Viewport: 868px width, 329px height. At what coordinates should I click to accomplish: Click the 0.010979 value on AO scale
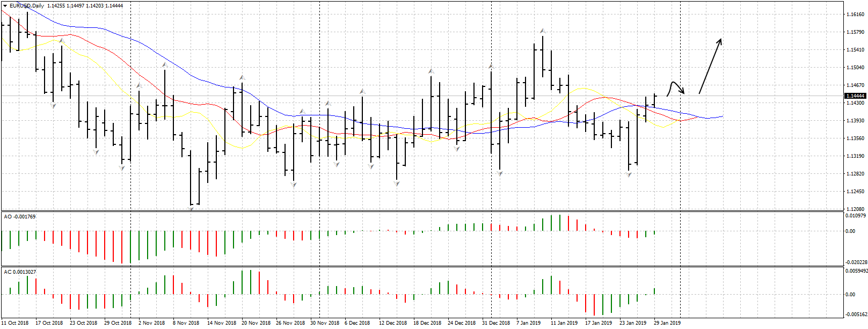click(855, 215)
